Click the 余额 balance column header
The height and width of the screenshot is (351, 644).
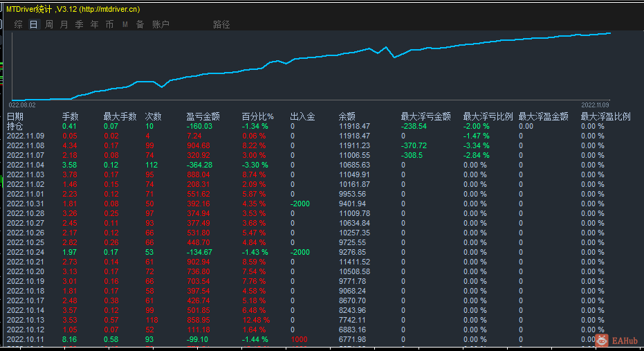[347, 116]
